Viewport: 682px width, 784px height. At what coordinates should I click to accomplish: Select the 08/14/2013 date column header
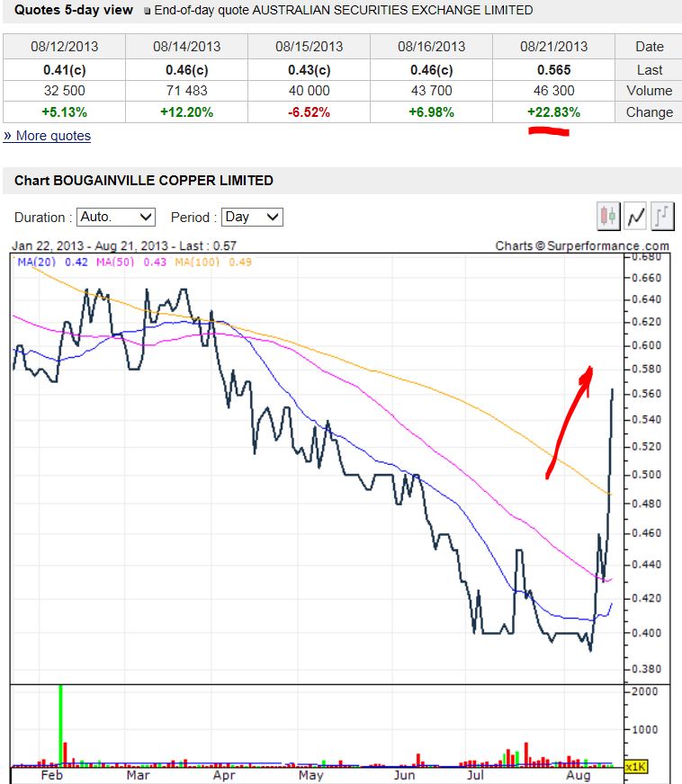(186, 47)
